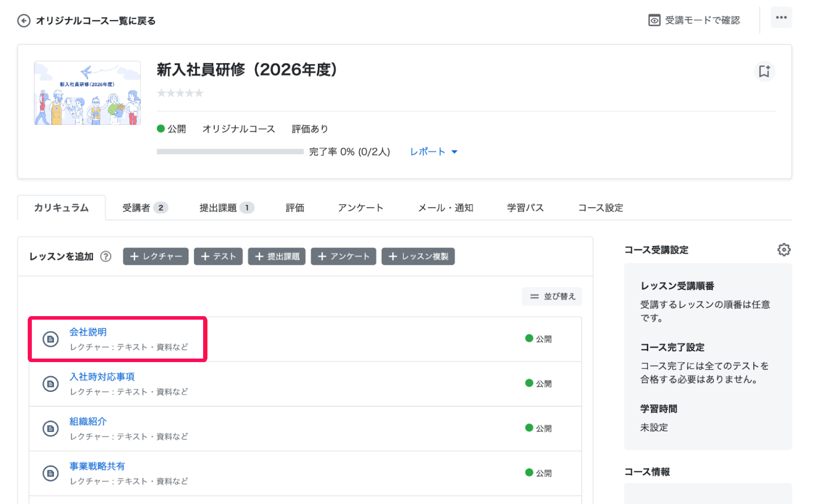Viewport: 813px width, 504px height.
Task: Click the 評価あり label
Action: click(310, 129)
